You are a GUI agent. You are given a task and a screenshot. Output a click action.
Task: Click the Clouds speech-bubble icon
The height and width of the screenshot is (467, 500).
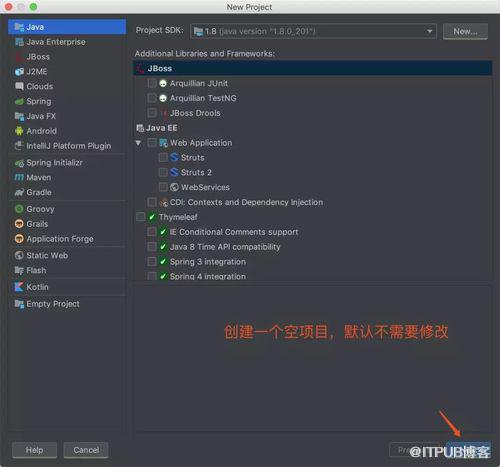click(x=19, y=86)
